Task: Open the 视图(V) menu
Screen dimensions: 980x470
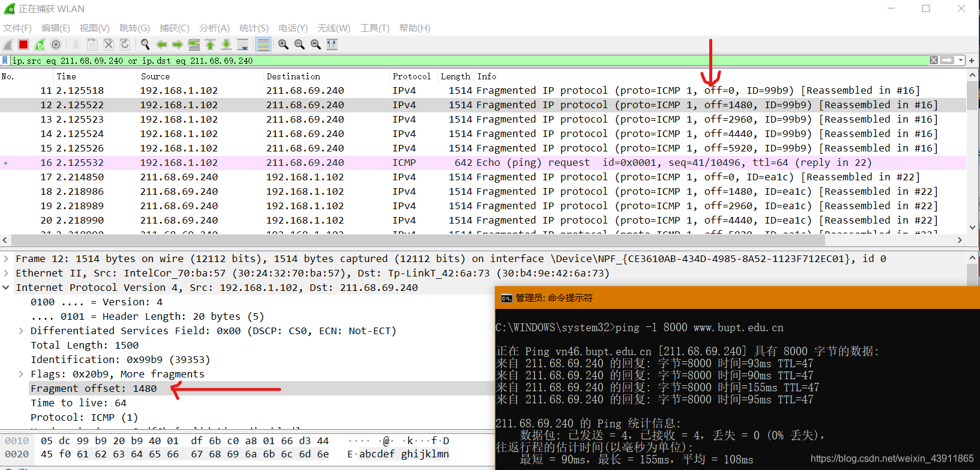Action: [x=94, y=28]
